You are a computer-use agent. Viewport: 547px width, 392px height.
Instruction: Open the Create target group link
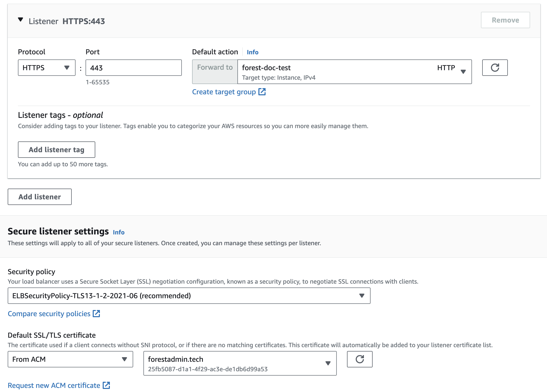(229, 92)
